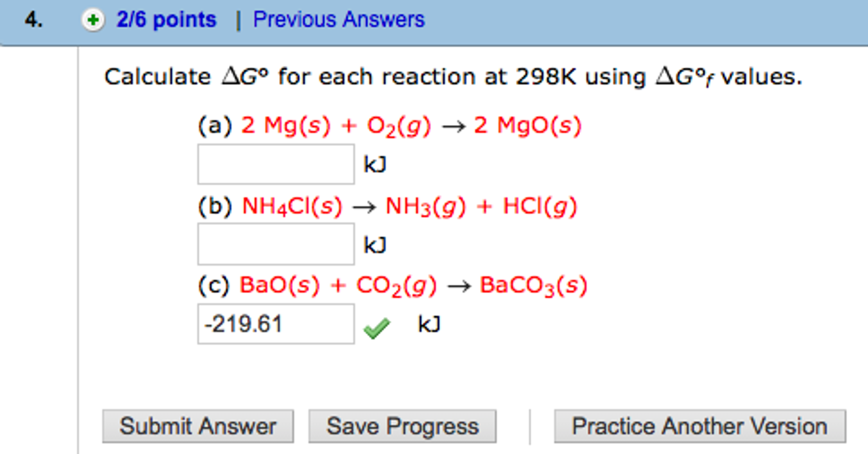This screenshot has height=454, width=868.
Task: Select the -219.61 value in part (c)
Action: click(276, 323)
